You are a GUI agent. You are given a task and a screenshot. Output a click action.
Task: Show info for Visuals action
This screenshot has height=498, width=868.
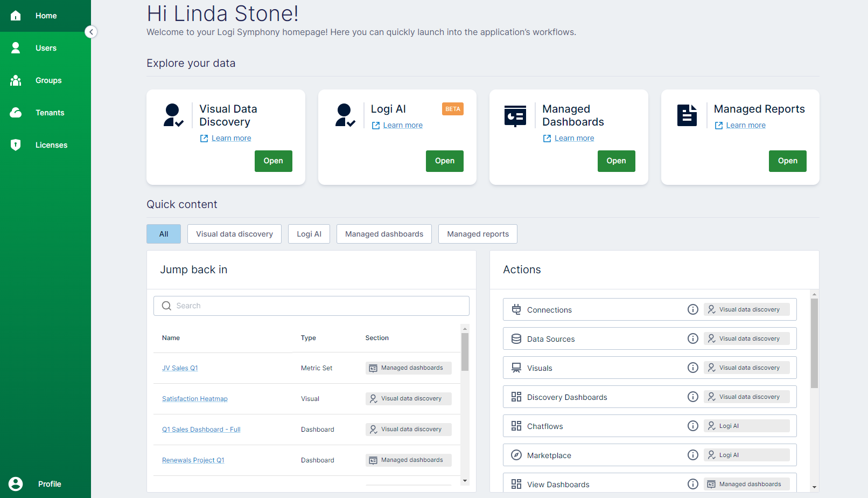tap(693, 368)
